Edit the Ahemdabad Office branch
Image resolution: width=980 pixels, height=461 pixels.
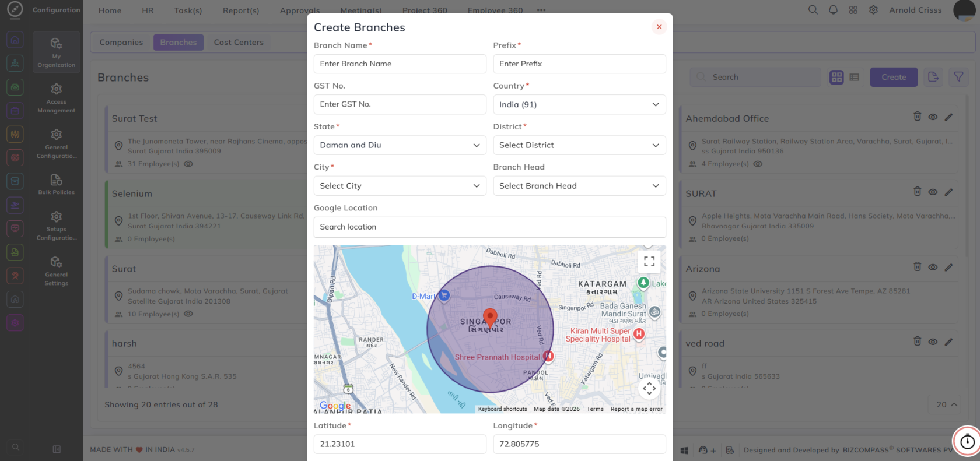949,117
